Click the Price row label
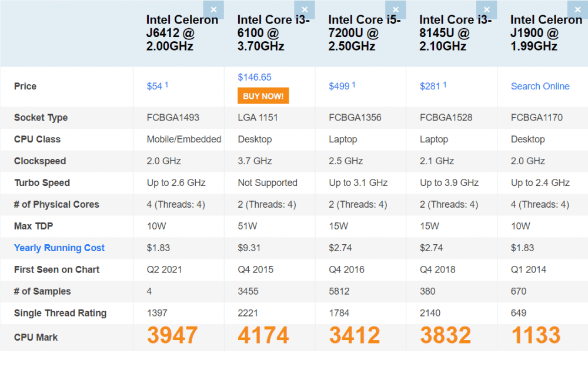The width and height of the screenshot is (588, 383). [25, 86]
